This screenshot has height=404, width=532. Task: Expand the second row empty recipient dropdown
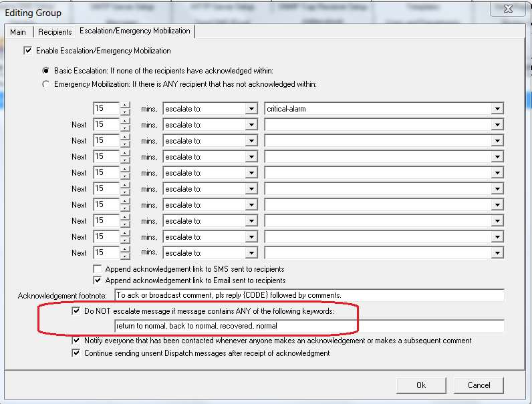point(497,125)
